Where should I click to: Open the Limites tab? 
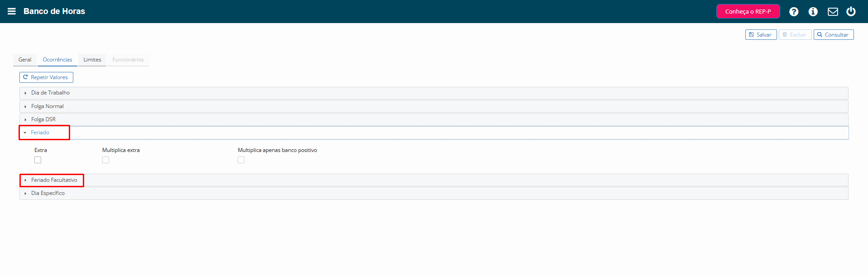(x=92, y=60)
